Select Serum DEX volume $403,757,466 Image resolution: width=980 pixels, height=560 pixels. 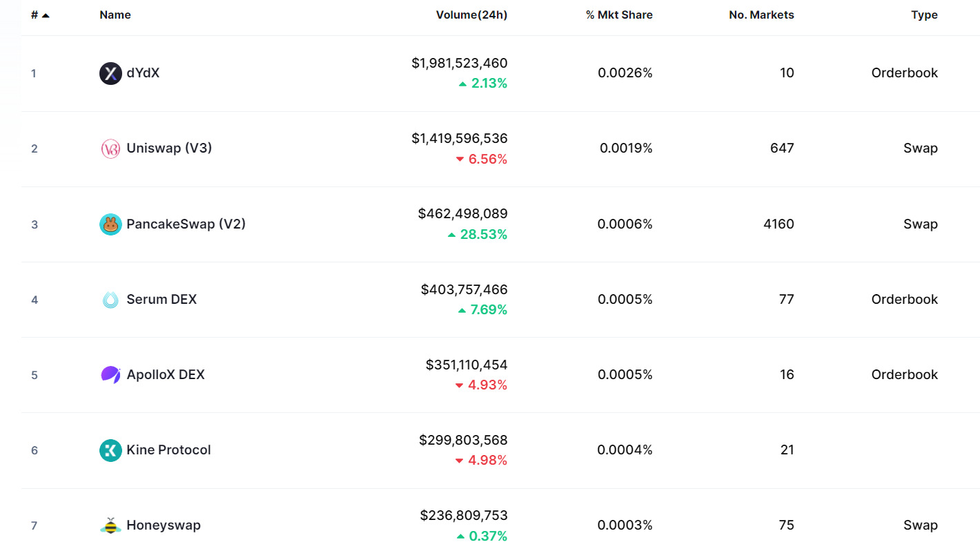coord(464,289)
